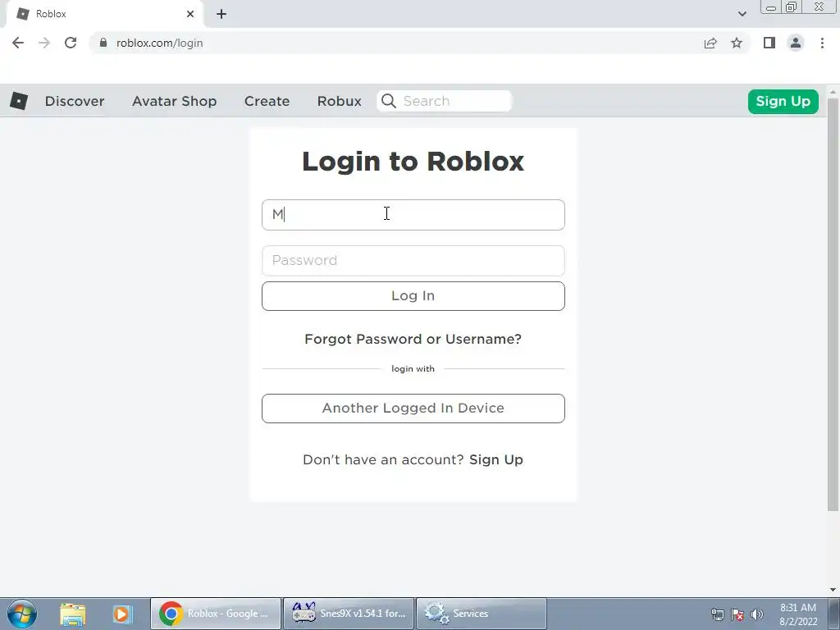Open the Chrome three-dot menu

tap(822, 43)
